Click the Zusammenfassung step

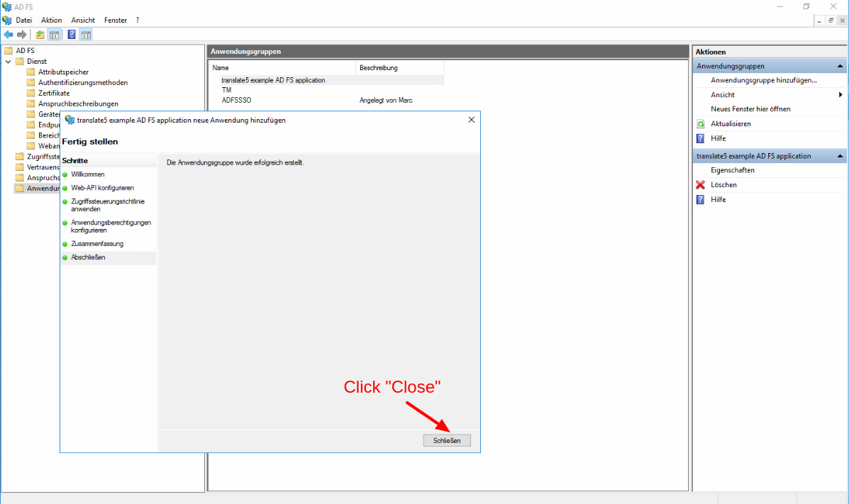(x=97, y=244)
